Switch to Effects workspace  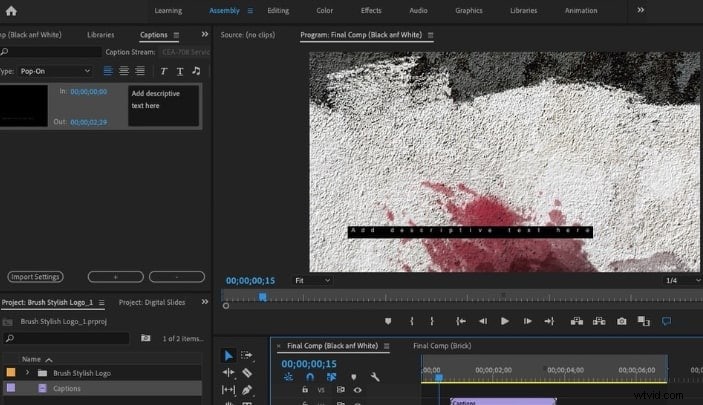click(x=371, y=11)
